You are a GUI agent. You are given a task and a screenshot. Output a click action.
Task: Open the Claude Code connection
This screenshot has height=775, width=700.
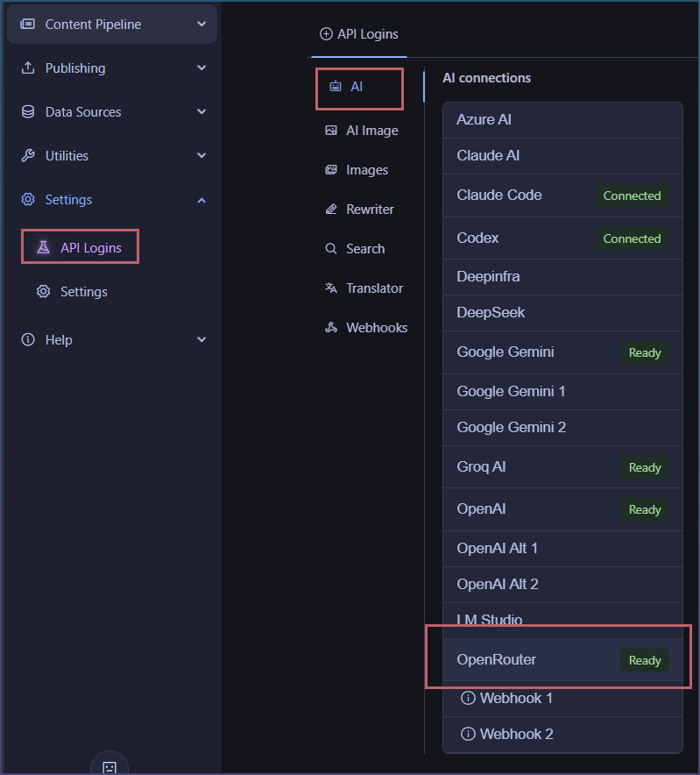(562, 196)
